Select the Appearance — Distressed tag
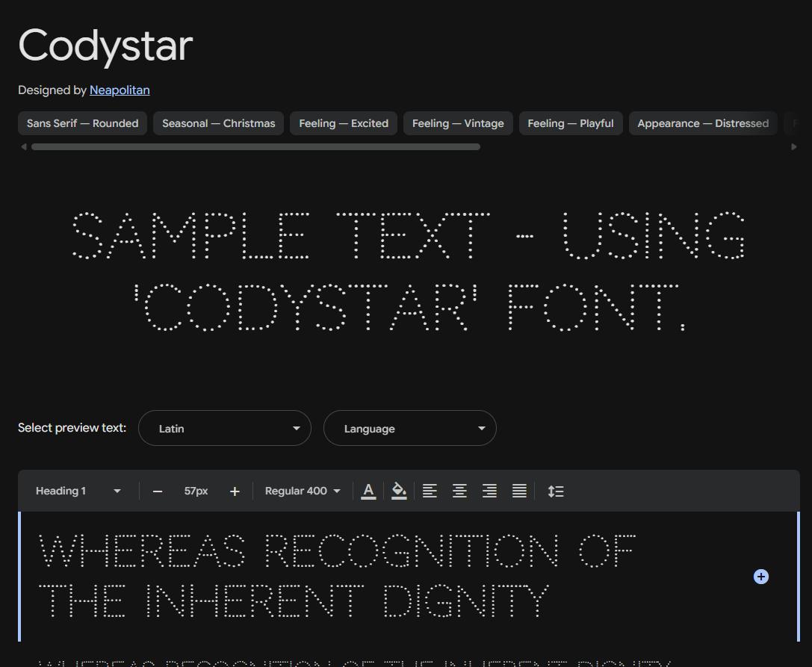The width and height of the screenshot is (812, 667). pos(703,123)
